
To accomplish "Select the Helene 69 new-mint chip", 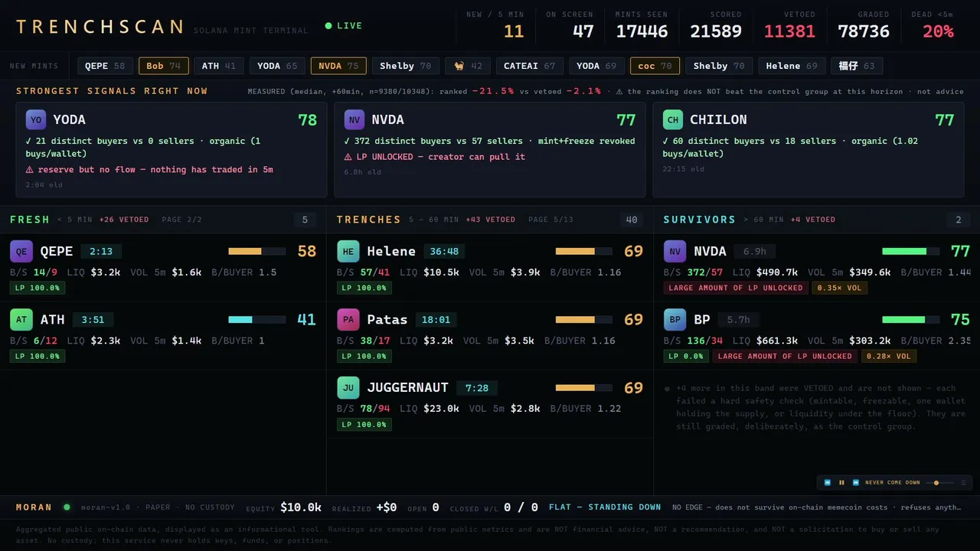I will 792,66.
